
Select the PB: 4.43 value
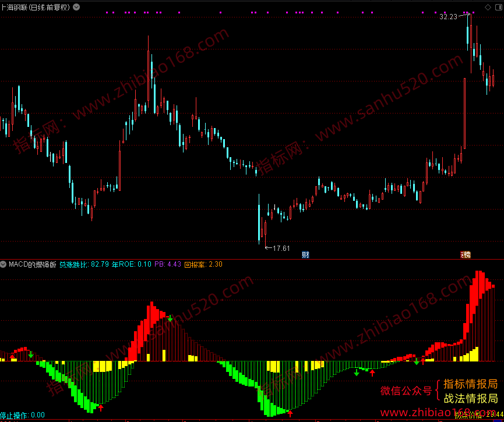point(168,264)
